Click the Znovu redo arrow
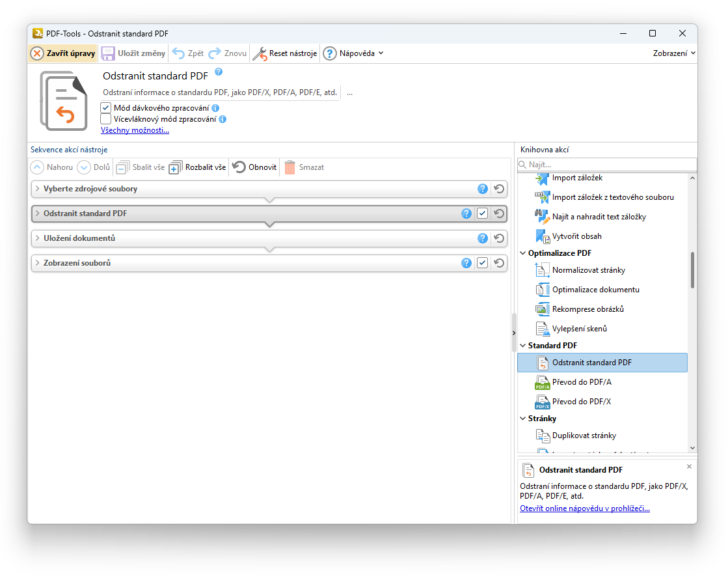This screenshot has width=728, height=582. click(x=215, y=53)
